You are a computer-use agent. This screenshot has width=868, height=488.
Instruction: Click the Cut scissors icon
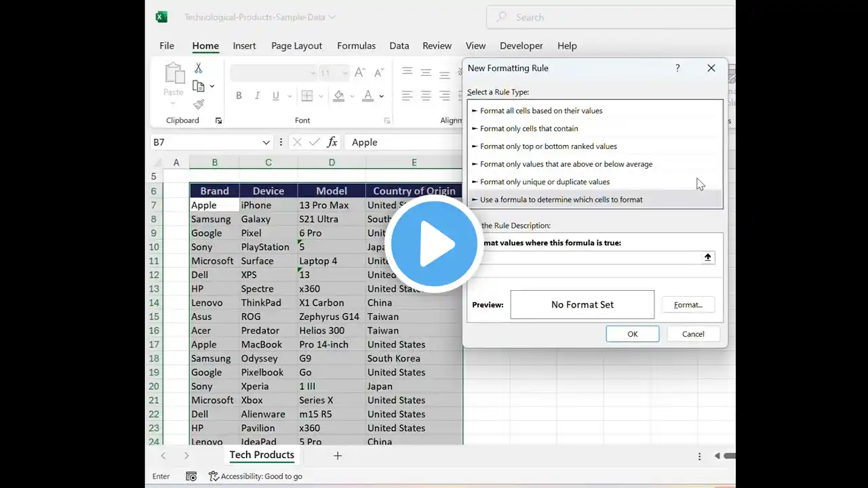tap(198, 68)
